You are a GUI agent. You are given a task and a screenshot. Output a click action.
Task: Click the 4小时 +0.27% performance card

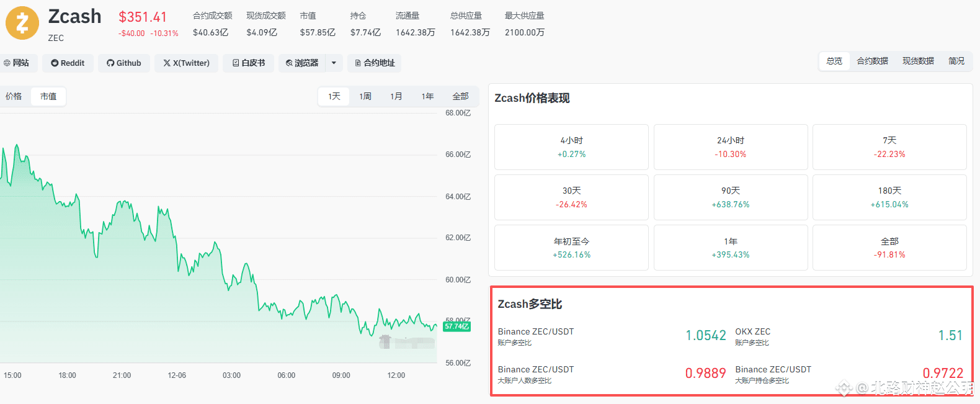coord(571,147)
